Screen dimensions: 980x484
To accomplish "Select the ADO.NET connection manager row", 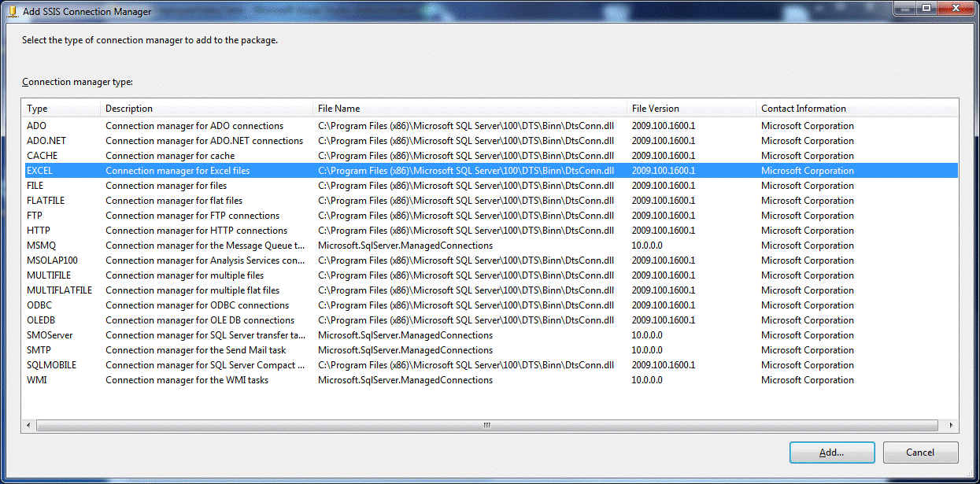I will click(x=490, y=141).
